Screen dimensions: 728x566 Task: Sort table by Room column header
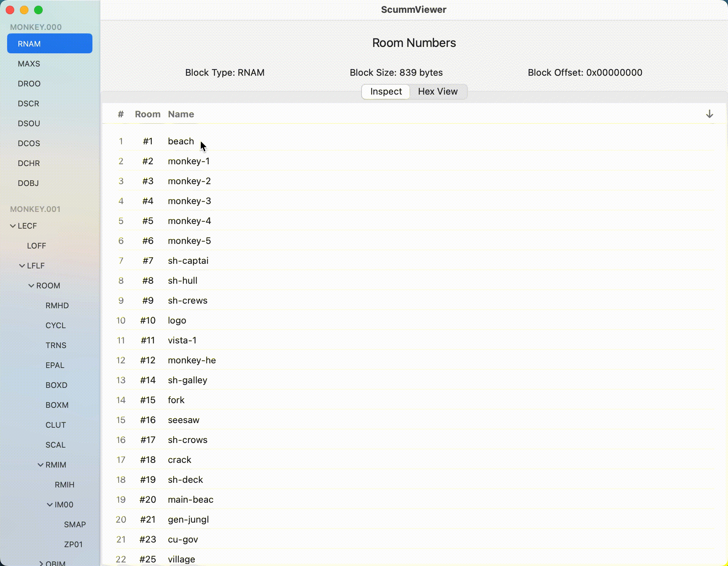click(148, 114)
